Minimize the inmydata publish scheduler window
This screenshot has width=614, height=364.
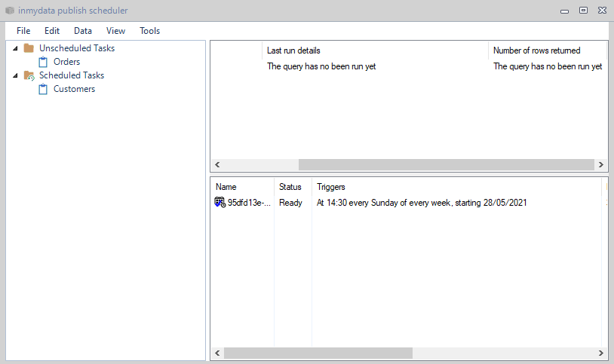[x=564, y=11]
